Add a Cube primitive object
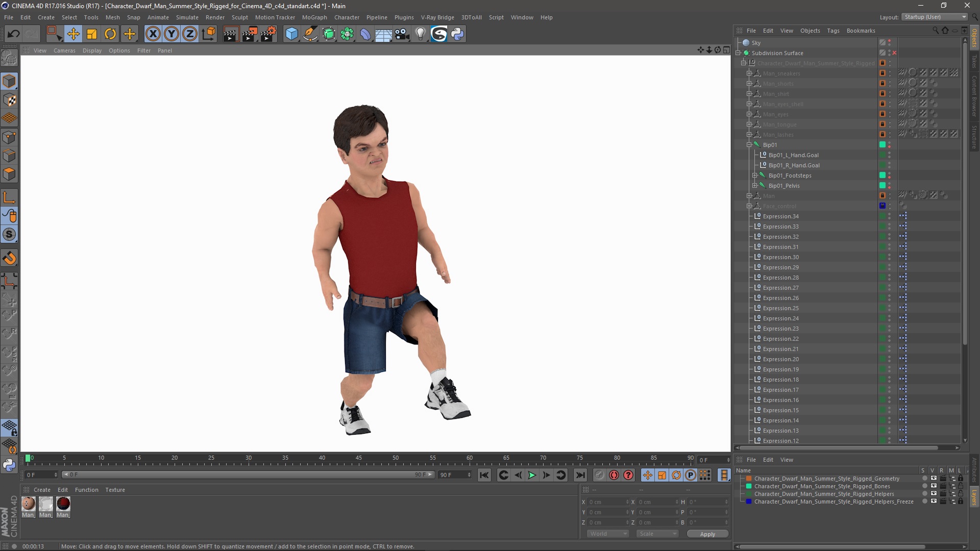The height and width of the screenshot is (551, 980). coord(291,34)
